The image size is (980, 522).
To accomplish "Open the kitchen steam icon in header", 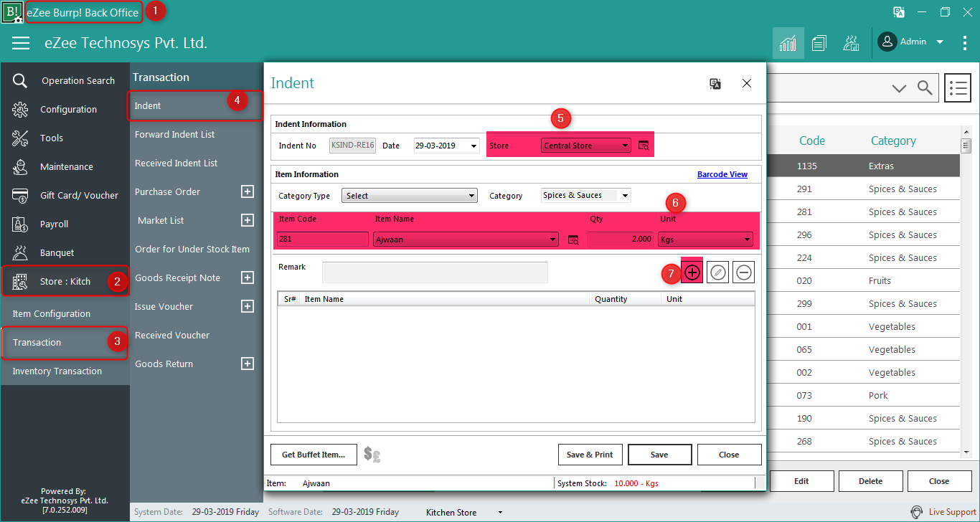I will tap(851, 43).
